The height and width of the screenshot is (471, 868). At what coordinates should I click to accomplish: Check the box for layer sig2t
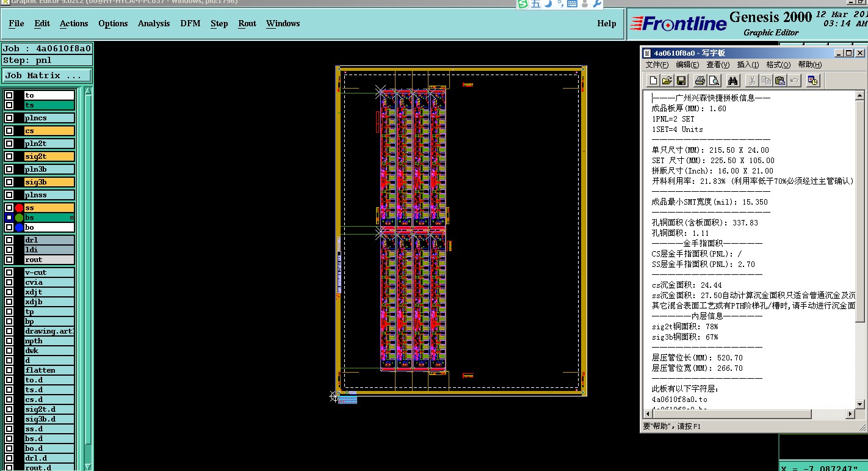click(9, 156)
